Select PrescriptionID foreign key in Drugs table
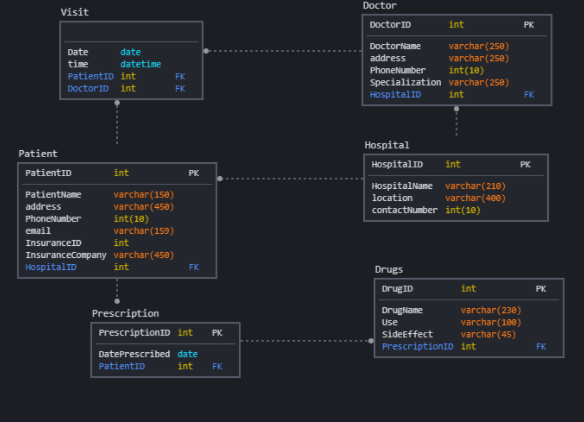Screen dimensions: 584x422 coord(418,347)
